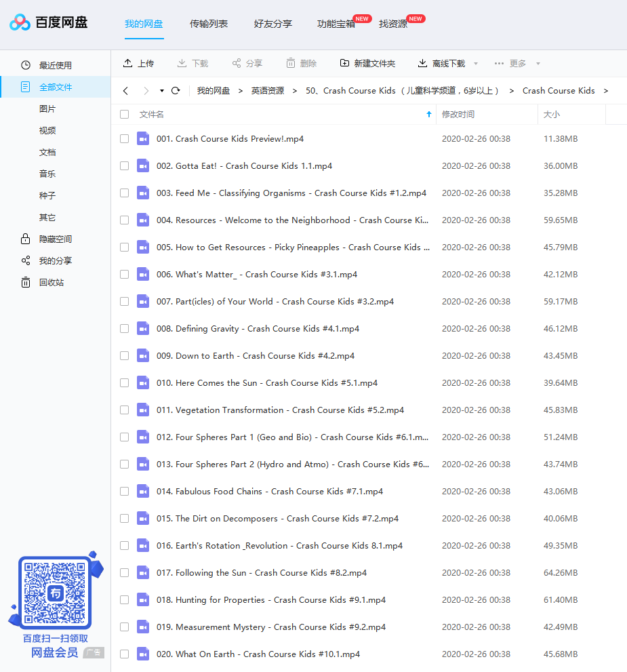This screenshot has width=627, height=672.
Task: Open the 英语资源 breadcrumb link
Action: click(x=268, y=91)
